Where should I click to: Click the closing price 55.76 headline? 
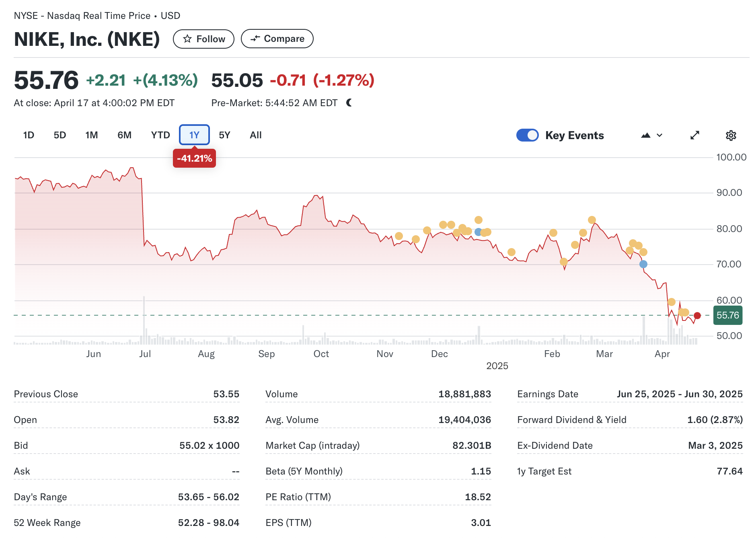click(x=46, y=80)
